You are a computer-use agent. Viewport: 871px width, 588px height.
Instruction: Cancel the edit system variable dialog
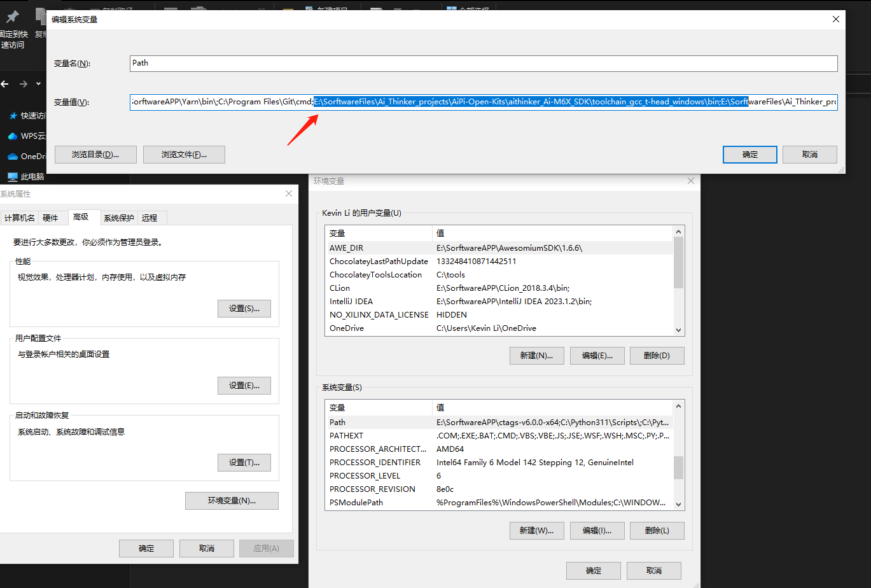[810, 155]
